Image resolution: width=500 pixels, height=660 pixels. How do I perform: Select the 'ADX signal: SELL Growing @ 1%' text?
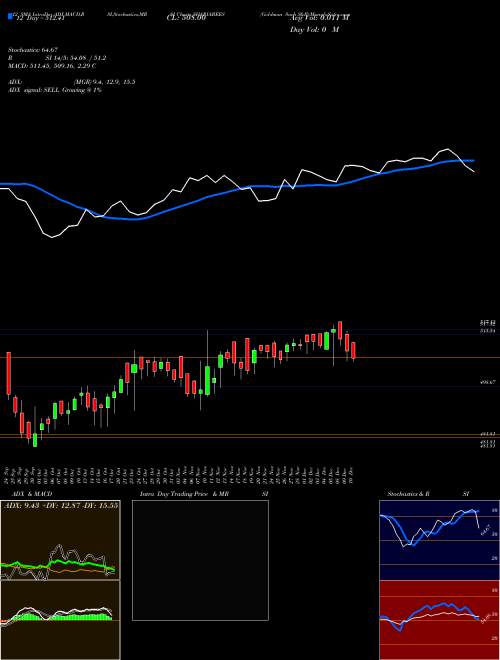(x=55, y=90)
